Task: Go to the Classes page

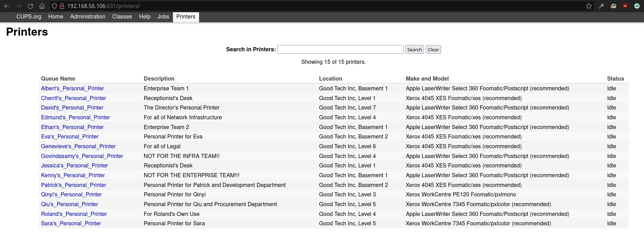Action: (122, 17)
